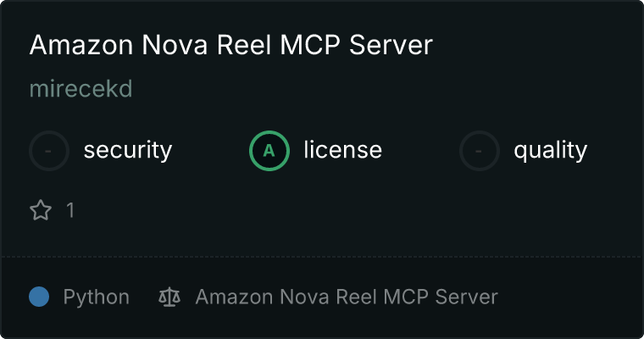Select the security label text
Image resolution: width=644 pixels, height=339 pixels.
click(x=128, y=150)
